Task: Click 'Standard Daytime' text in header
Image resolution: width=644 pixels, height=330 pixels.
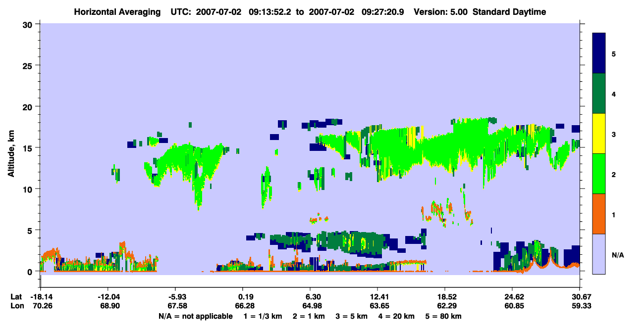Action: click(509, 12)
